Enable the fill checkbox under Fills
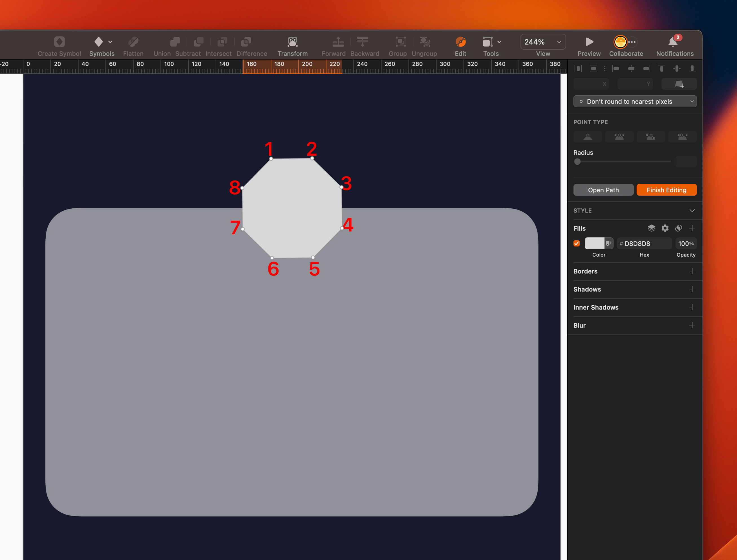 (577, 243)
